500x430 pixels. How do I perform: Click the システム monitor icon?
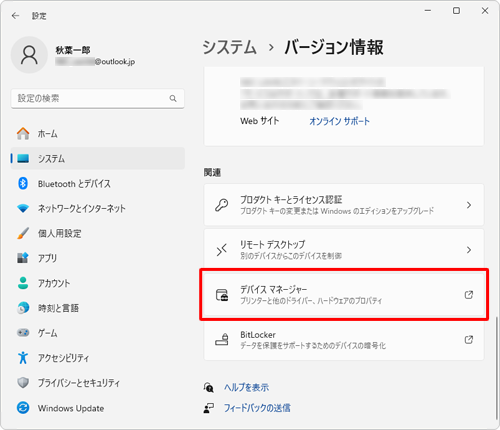click(23, 158)
